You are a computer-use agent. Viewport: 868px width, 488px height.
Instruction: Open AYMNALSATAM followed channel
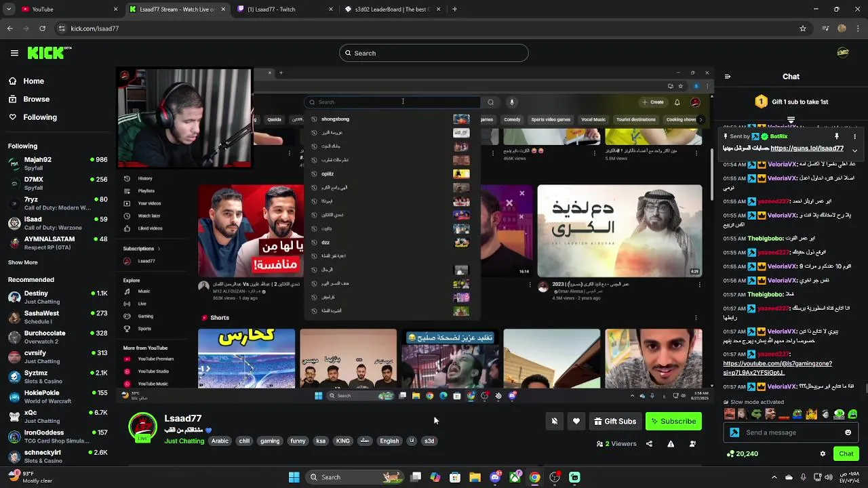(57, 243)
